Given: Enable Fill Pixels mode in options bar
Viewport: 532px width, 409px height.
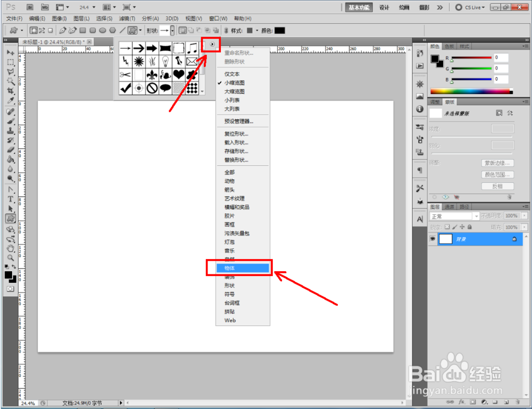Looking at the screenshot, I should [50, 30].
